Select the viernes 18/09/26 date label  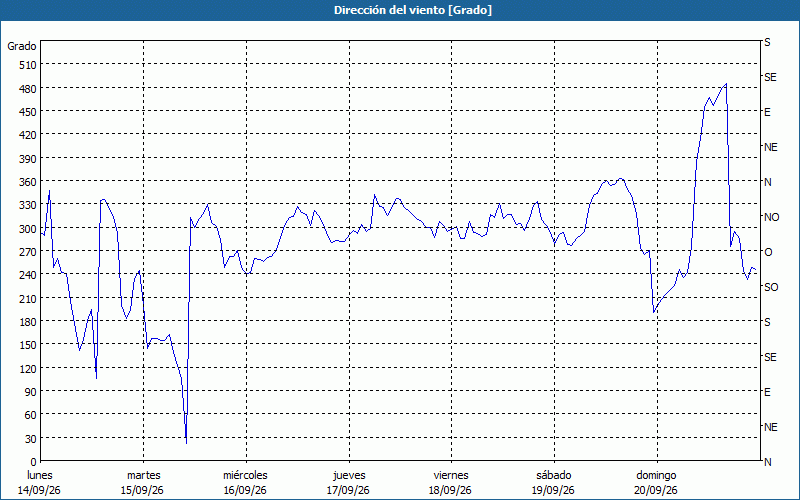[x=451, y=483]
